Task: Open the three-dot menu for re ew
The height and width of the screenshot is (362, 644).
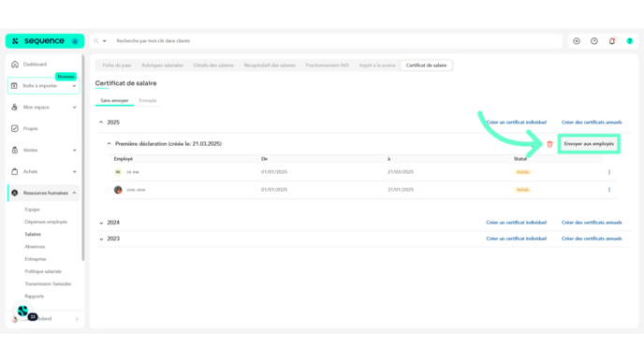Action: tap(609, 172)
